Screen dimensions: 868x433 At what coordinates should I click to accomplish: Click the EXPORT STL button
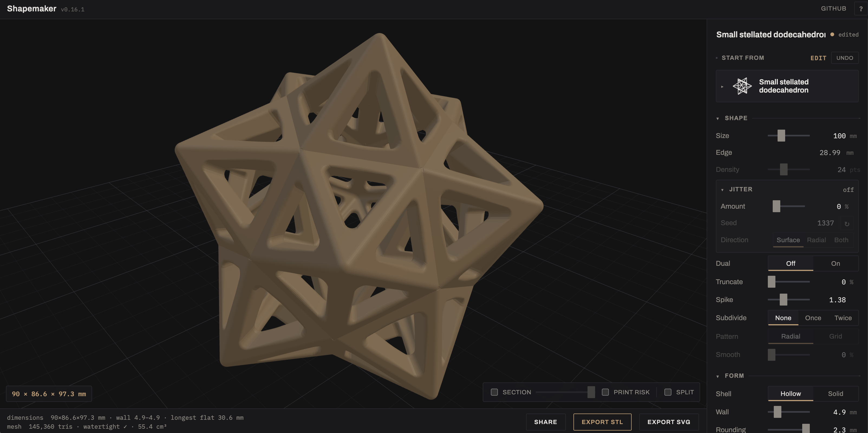[x=602, y=422]
